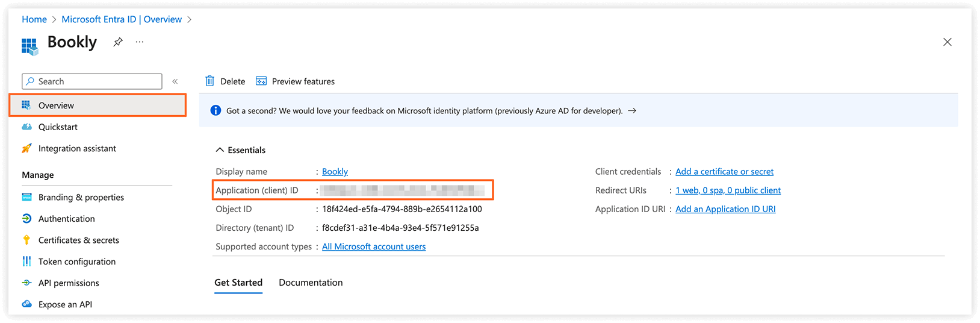Click the Bookly page title

click(x=72, y=42)
